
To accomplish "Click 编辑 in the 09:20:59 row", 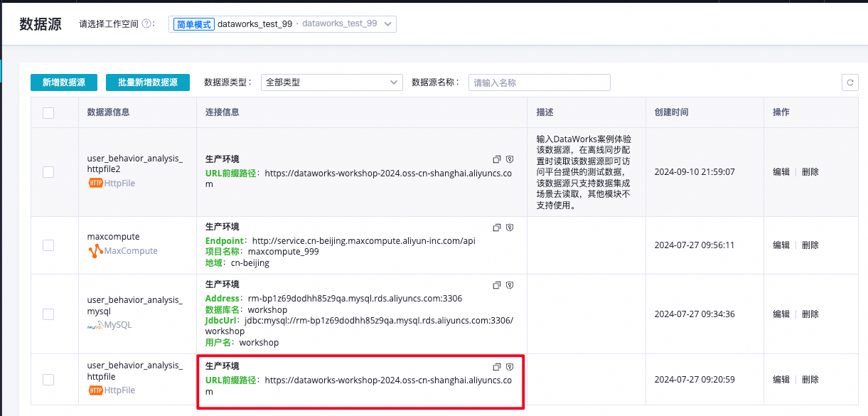I will coord(781,380).
